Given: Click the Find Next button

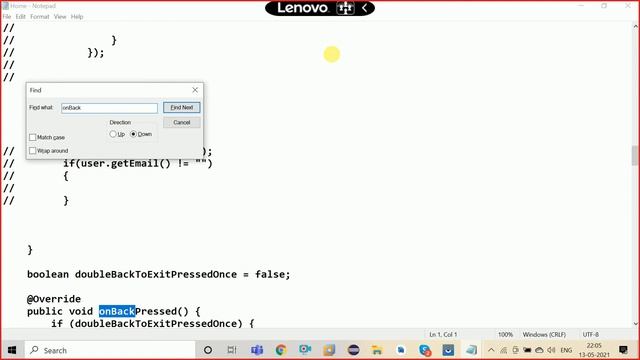Looking at the screenshot, I should [x=182, y=107].
